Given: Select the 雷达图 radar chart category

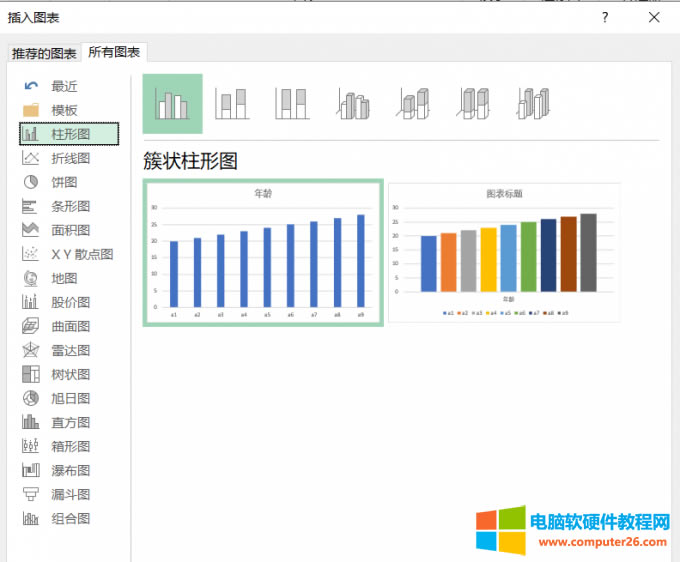Looking at the screenshot, I should (x=69, y=350).
